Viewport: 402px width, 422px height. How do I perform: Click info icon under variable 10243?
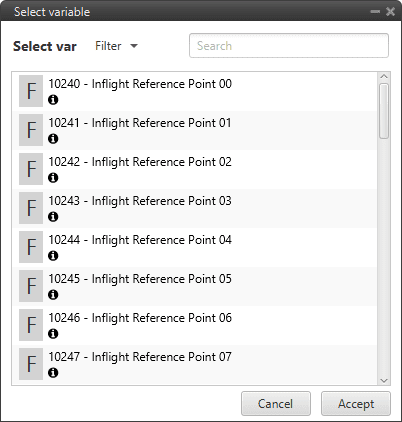click(x=53, y=217)
